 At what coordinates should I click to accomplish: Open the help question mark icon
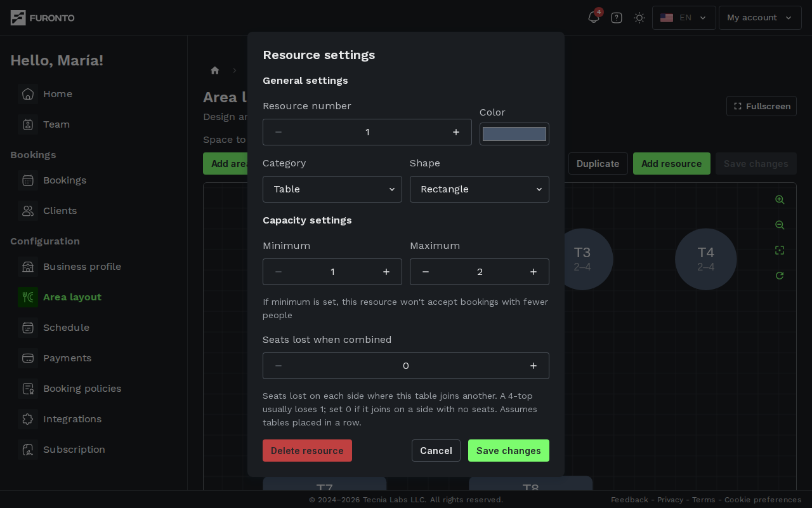tap(617, 18)
